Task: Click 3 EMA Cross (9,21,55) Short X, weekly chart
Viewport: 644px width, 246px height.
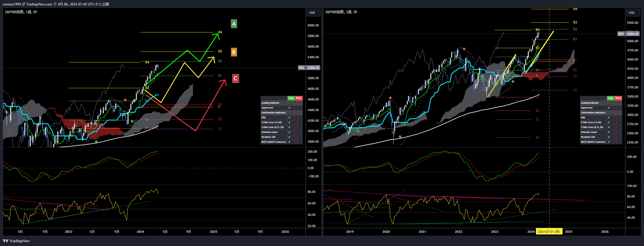Action: pos(297,127)
